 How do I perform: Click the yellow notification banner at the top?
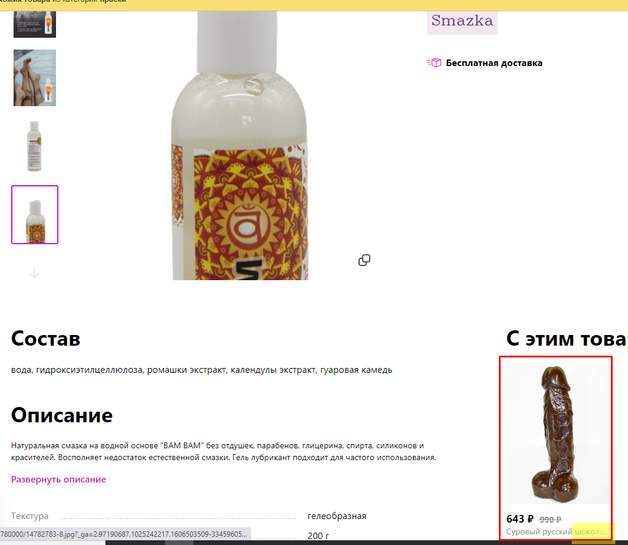(x=314, y=5)
